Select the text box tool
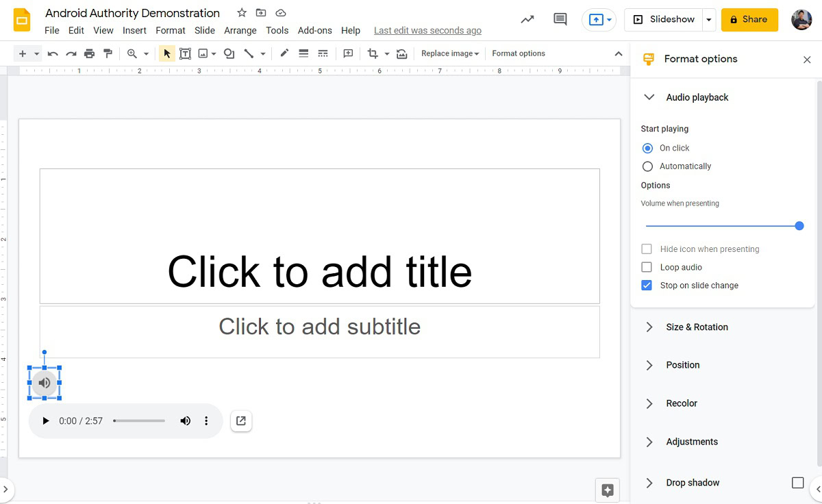Viewport: 822px width, 504px height. click(185, 53)
